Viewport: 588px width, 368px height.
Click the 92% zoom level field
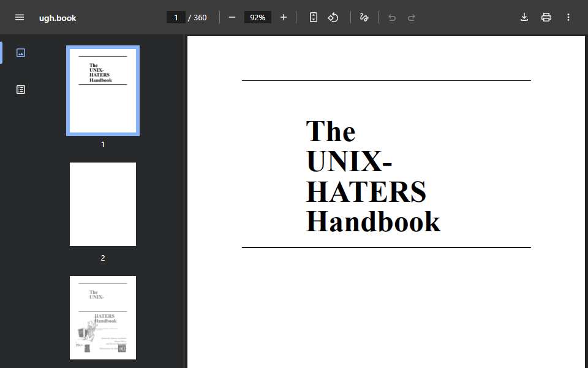point(258,18)
